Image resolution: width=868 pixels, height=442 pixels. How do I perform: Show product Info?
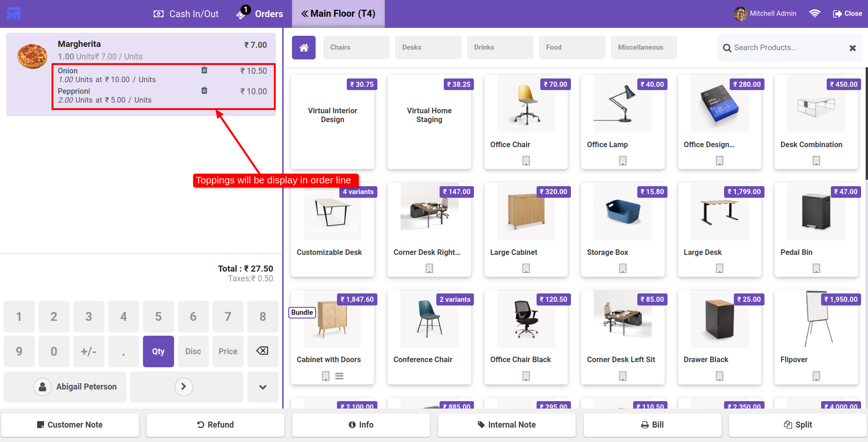point(361,425)
